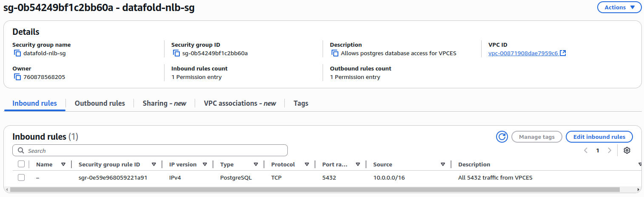
Task: Switch to Outbound rules tab
Action: (100, 103)
